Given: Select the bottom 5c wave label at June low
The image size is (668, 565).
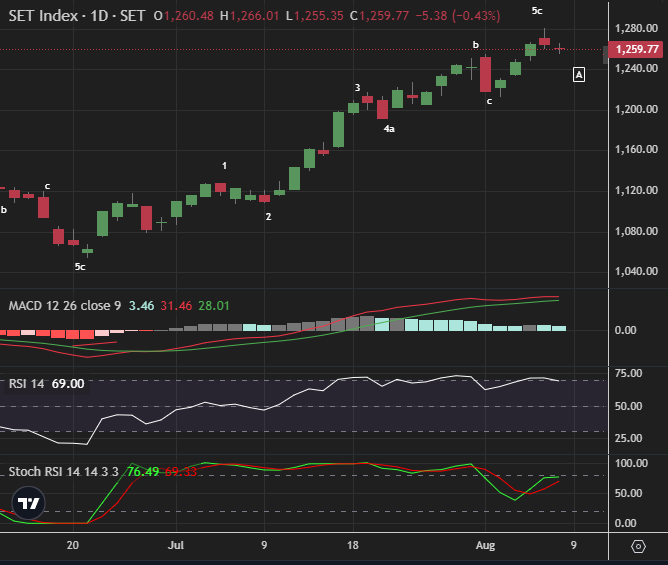Looking at the screenshot, I should [x=80, y=267].
